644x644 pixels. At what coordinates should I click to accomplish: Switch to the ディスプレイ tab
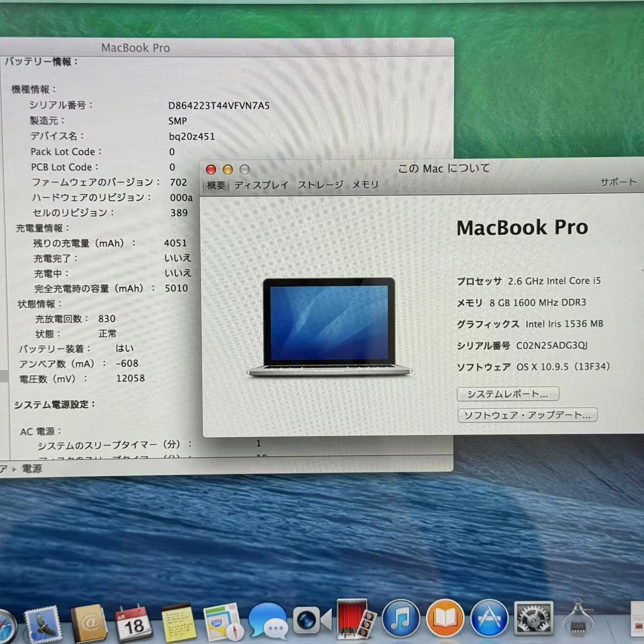(x=261, y=185)
